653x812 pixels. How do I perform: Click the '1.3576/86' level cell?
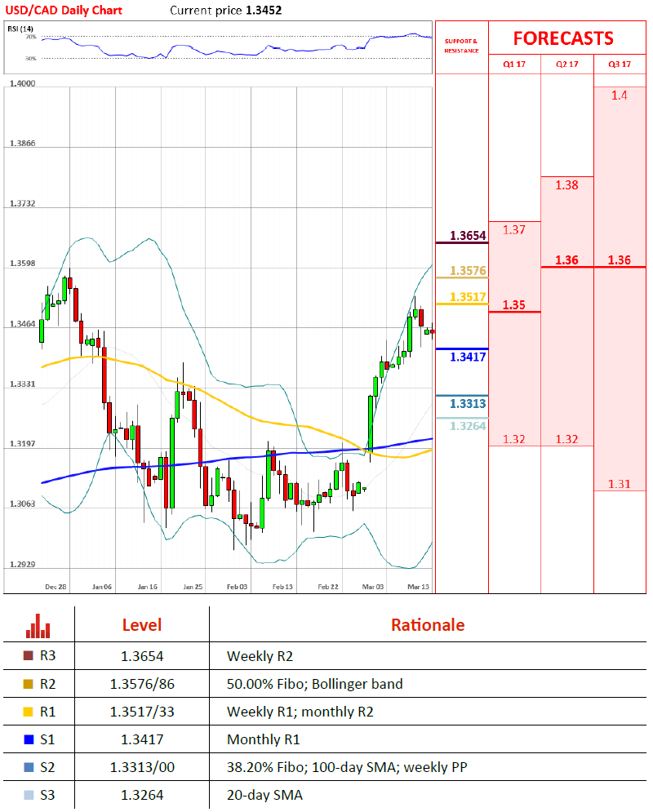pyautogui.click(x=142, y=684)
